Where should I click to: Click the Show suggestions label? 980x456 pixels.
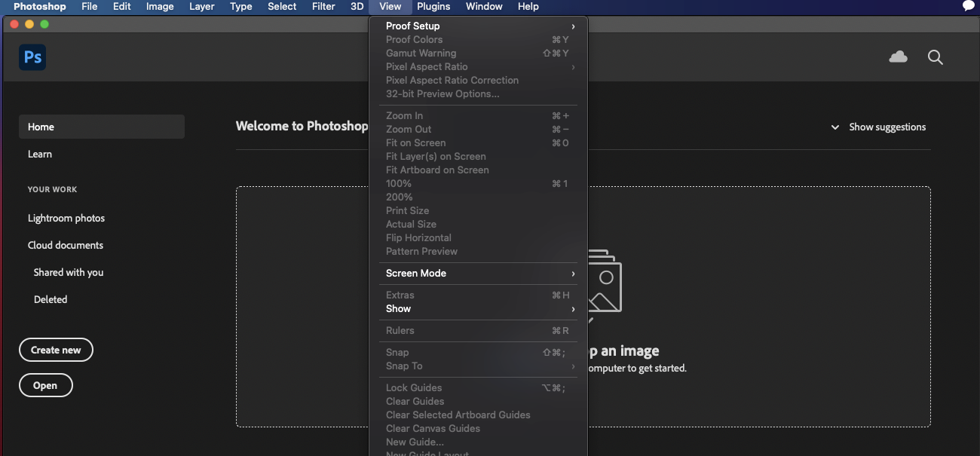tap(887, 127)
